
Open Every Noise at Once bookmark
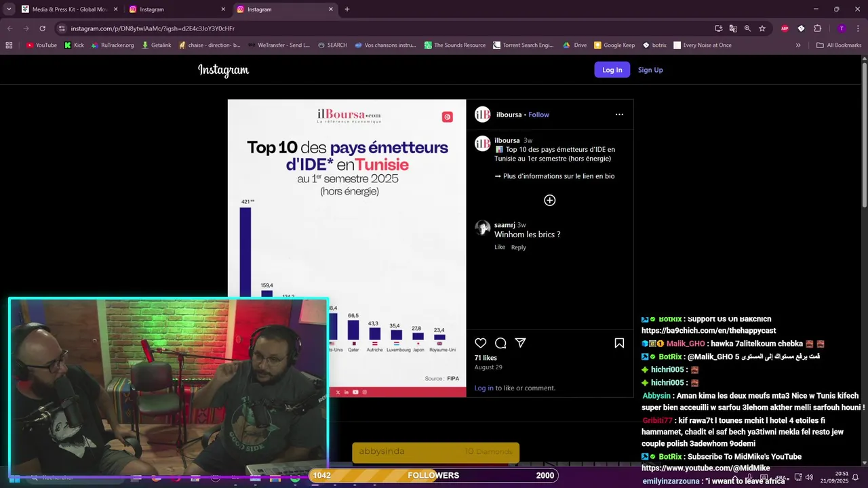[x=702, y=45]
